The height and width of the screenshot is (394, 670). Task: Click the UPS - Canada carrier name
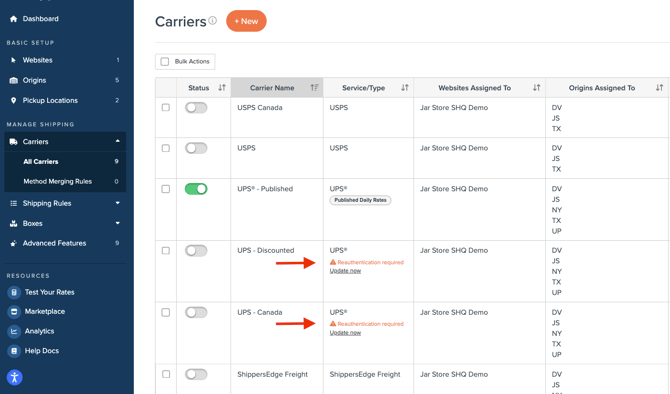260,312
